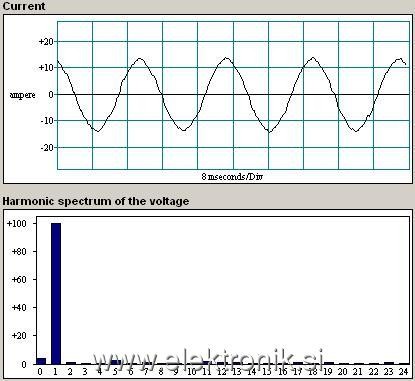
Task: Click the -10 ampere axis value
Action: 47,121
